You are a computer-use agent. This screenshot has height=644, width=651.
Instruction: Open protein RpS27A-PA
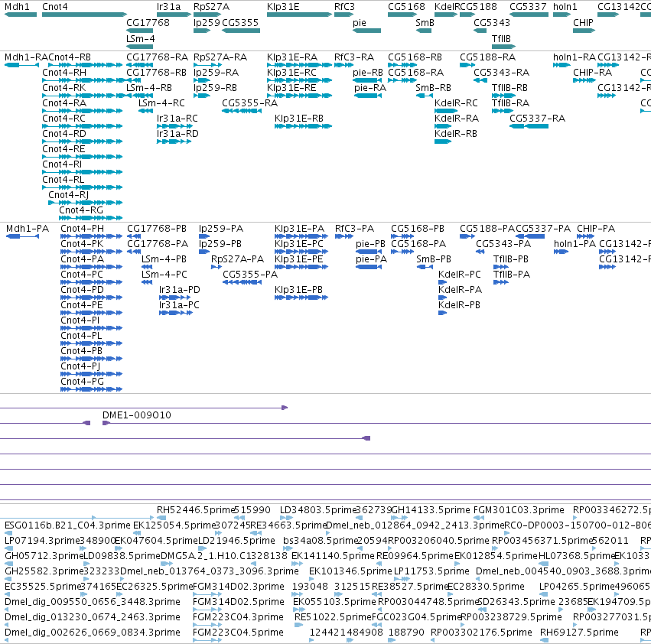[x=237, y=259]
